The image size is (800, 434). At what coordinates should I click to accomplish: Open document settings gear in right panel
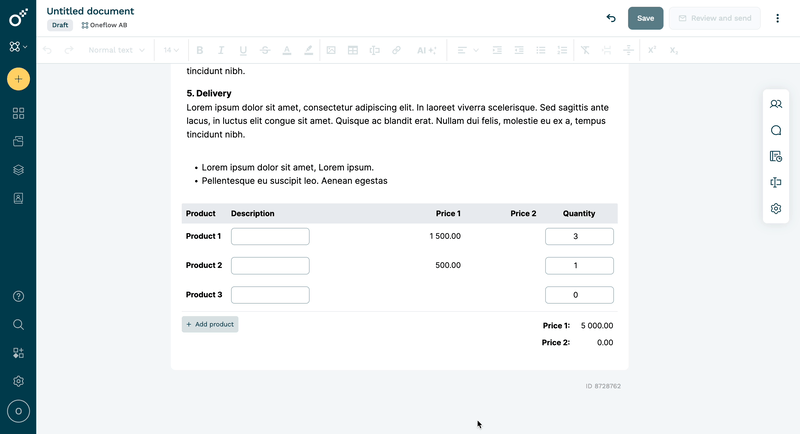(776, 209)
